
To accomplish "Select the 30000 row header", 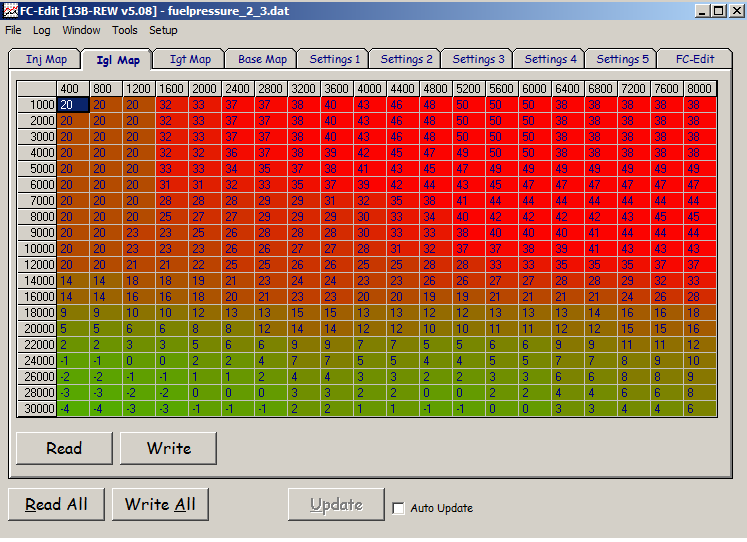I will [37, 409].
